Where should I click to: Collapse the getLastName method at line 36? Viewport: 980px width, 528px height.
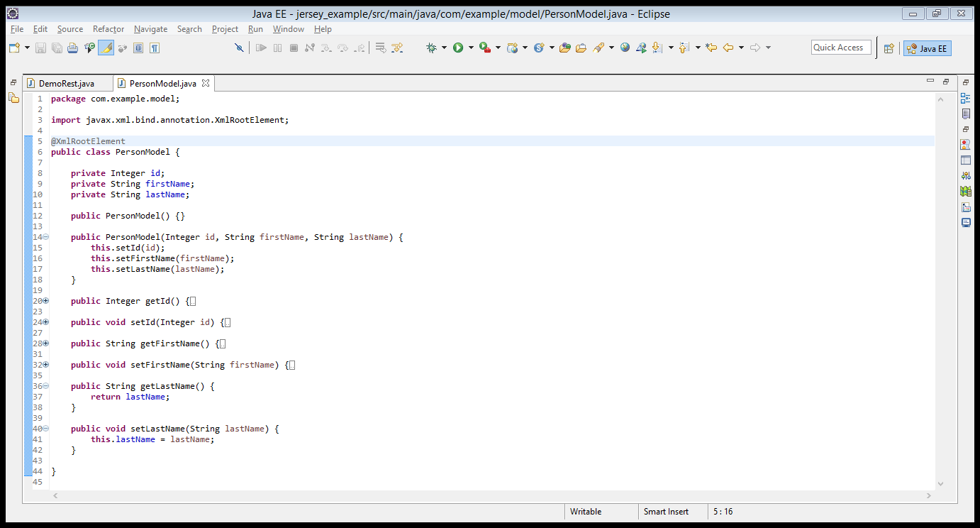click(x=46, y=386)
